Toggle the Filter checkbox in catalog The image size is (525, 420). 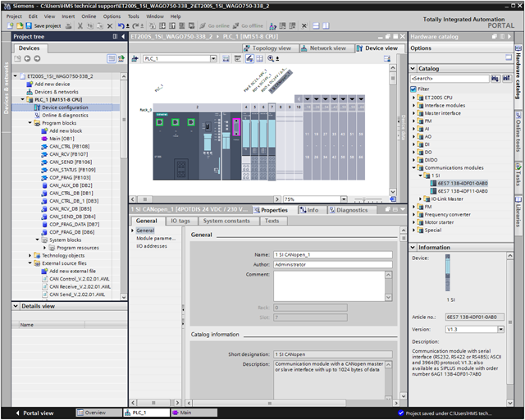(413, 89)
